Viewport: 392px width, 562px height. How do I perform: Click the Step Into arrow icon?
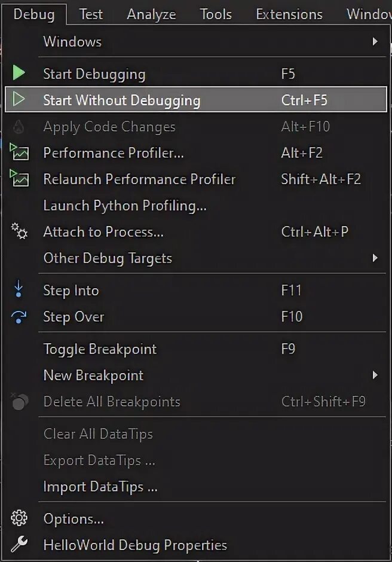19,291
